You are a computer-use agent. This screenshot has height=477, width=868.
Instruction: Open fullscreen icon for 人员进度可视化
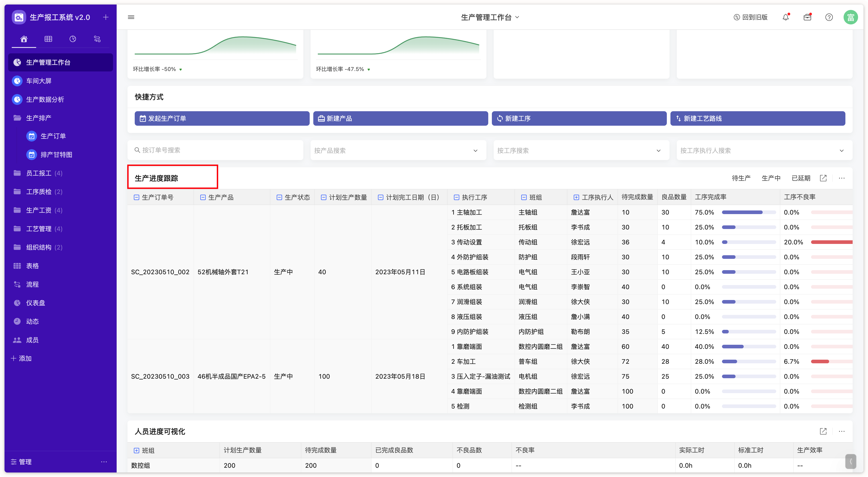tap(823, 431)
